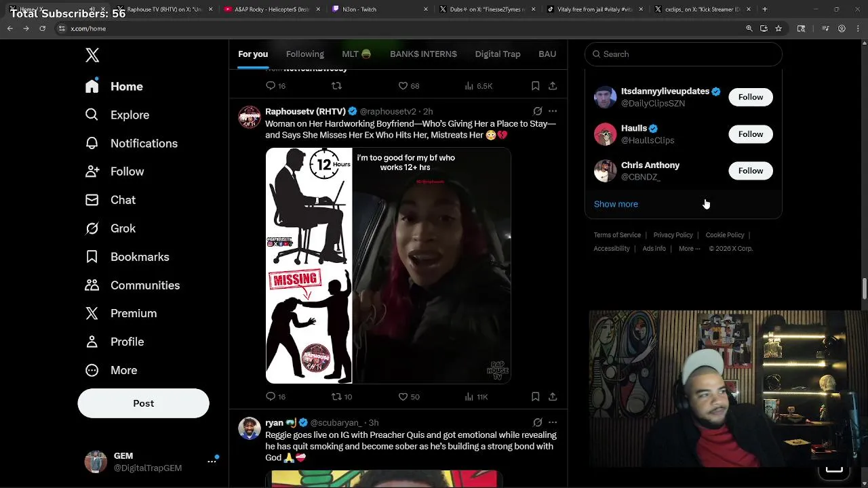Open Accessibility link
This screenshot has height=488, width=868.
tap(612, 249)
